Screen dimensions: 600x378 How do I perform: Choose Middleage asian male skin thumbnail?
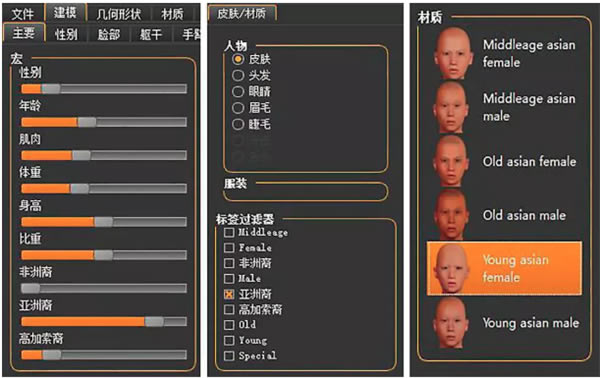point(452,108)
